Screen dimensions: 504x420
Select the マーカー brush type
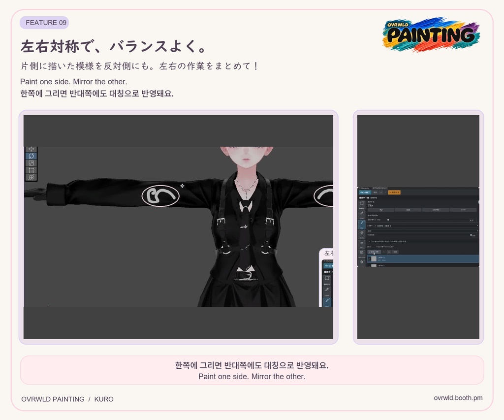pyautogui.click(x=464, y=210)
